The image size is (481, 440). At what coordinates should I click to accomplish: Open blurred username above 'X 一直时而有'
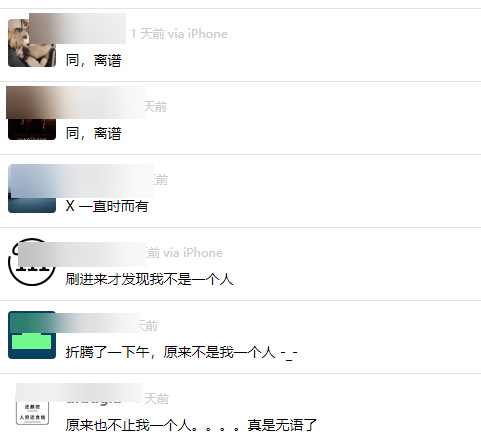coord(83,181)
